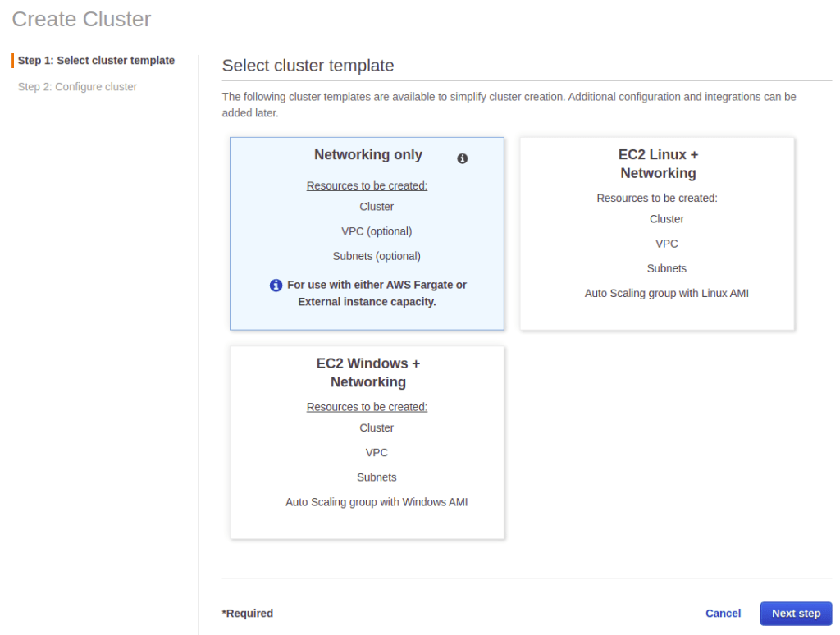Image resolution: width=840 pixels, height=635 pixels.
Task: Click the *Required label at bottom
Action: click(248, 614)
